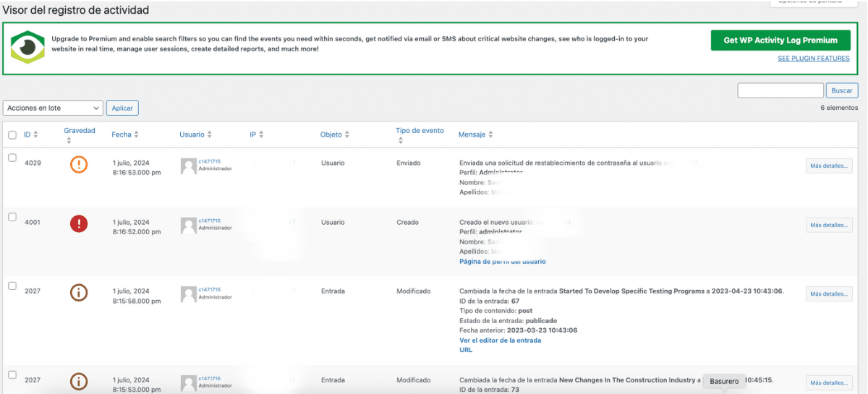The width and height of the screenshot is (868, 394).
Task: Click red critical severity icon for event 4001
Action: click(79, 224)
